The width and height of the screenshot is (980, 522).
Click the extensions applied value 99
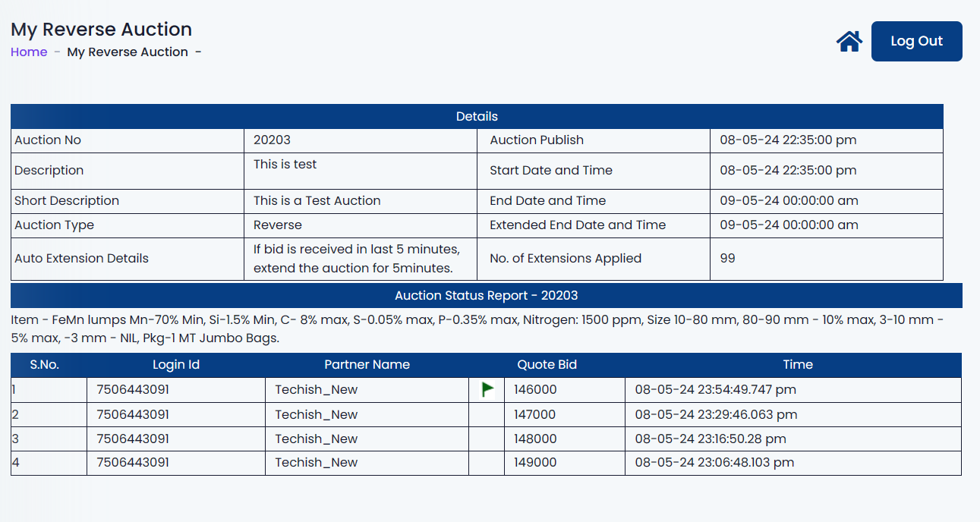click(x=727, y=259)
